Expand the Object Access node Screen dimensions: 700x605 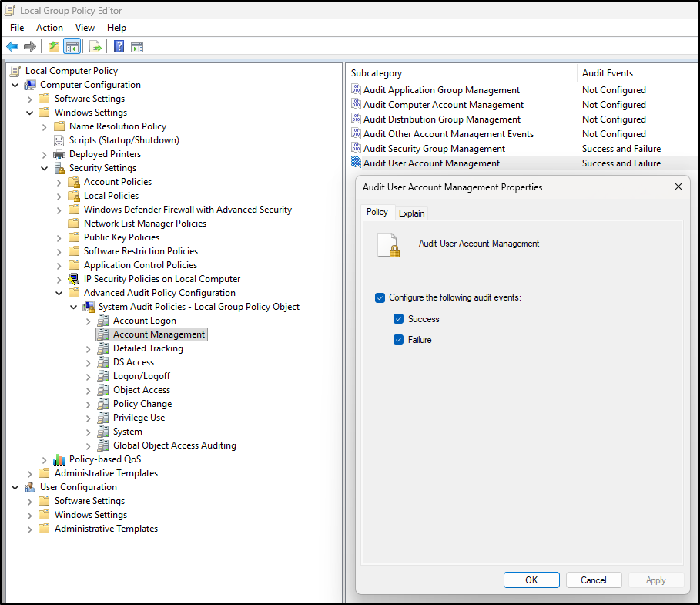(x=88, y=391)
